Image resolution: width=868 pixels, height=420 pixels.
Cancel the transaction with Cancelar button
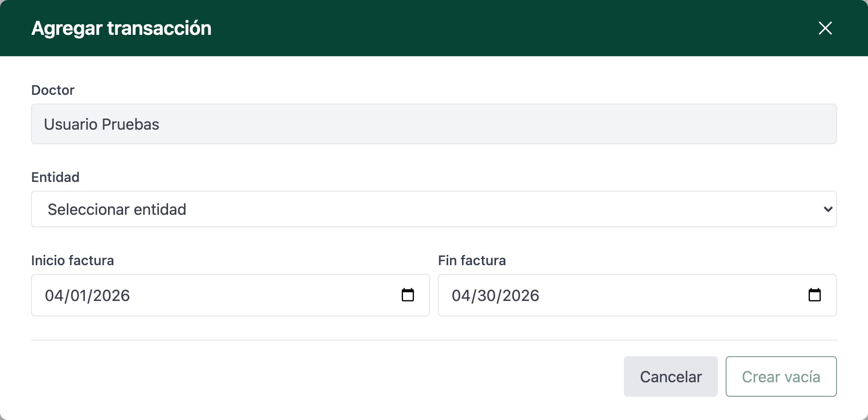pos(670,376)
